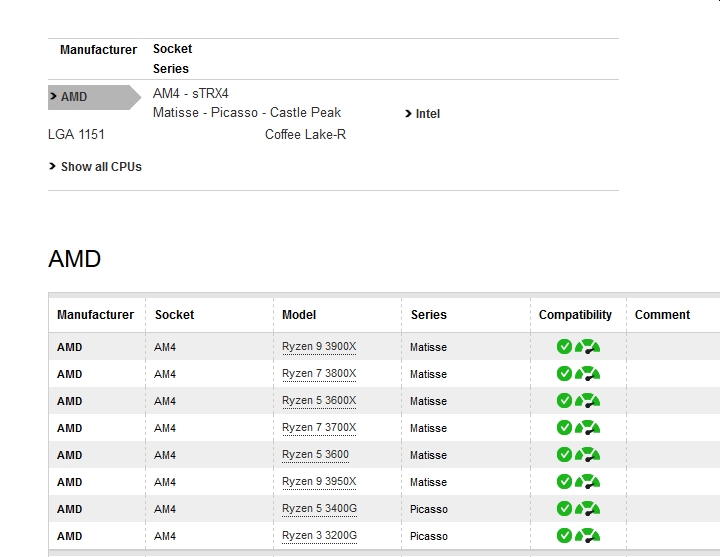Click the green checkmark icon for Ryzen 9 3900X
This screenshot has height=557, width=720.
[x=564, y=347]
